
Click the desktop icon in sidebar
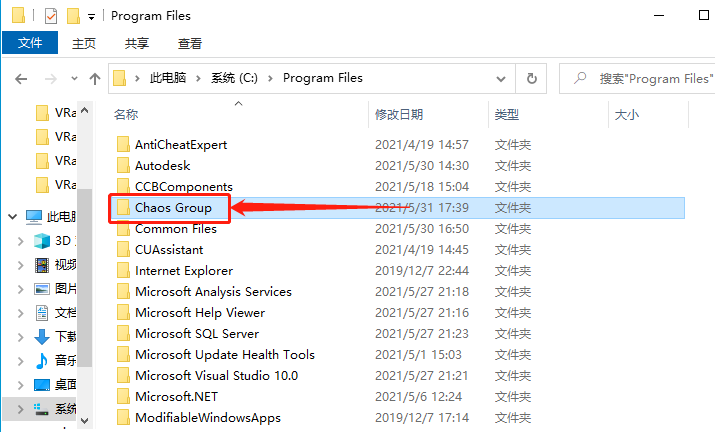click(x=42, y=385)
